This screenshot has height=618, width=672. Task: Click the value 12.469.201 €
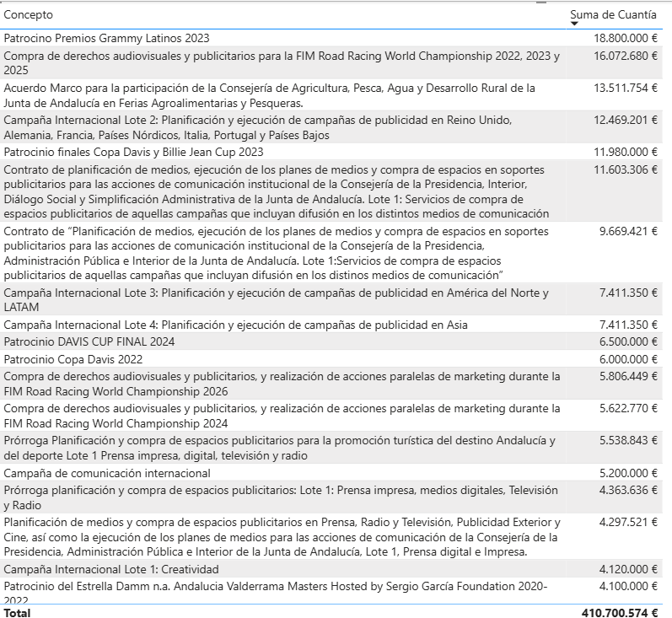(x=625, y=120)
